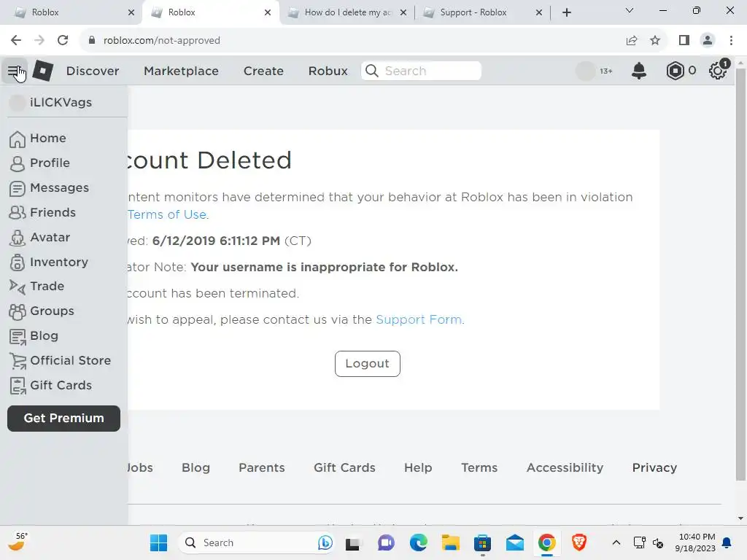The width and height of the screenshot is (747, 560).
Task: Share this page via share icon
Action: (x=632, y=41)
